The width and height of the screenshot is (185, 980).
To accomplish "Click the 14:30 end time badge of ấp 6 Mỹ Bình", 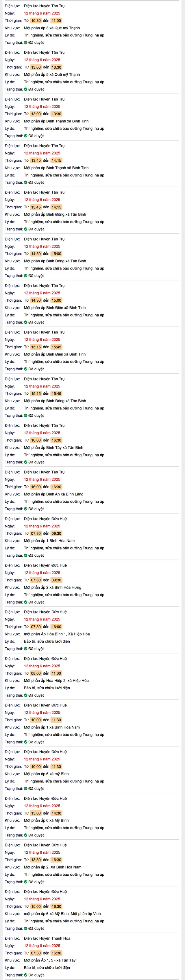I will (56, 813).
